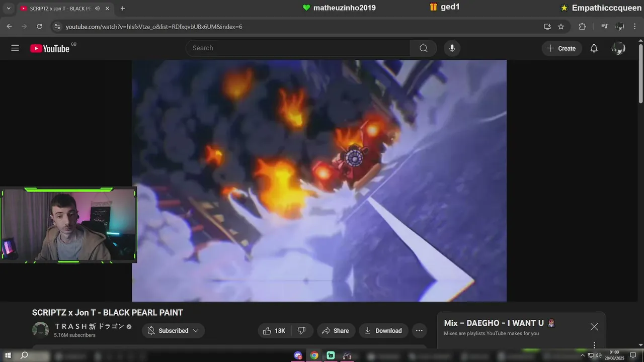644x362 pixels.
Task: Open the Windows Start menu
Action: (8, 355)
